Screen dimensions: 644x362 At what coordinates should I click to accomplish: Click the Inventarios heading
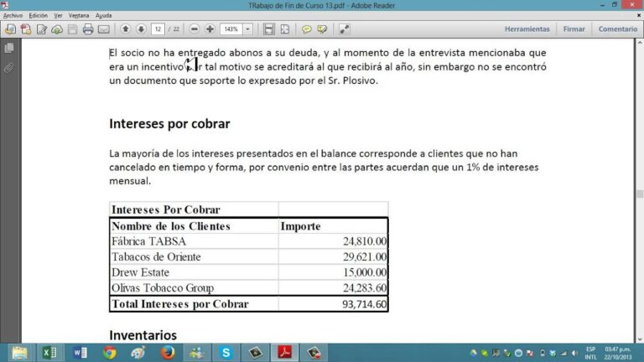click(143, 335)
